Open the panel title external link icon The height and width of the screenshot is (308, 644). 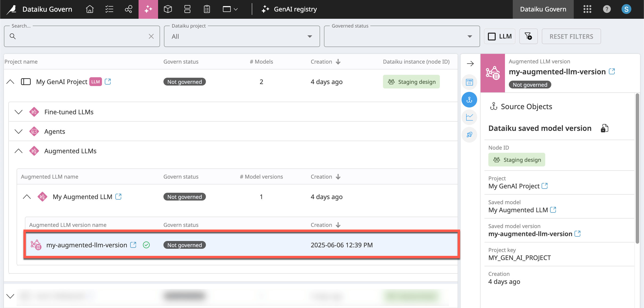point(612,71)
